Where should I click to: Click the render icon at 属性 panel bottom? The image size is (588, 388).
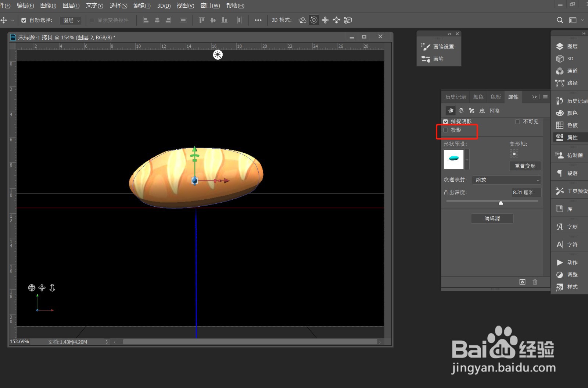pos(522,282)
